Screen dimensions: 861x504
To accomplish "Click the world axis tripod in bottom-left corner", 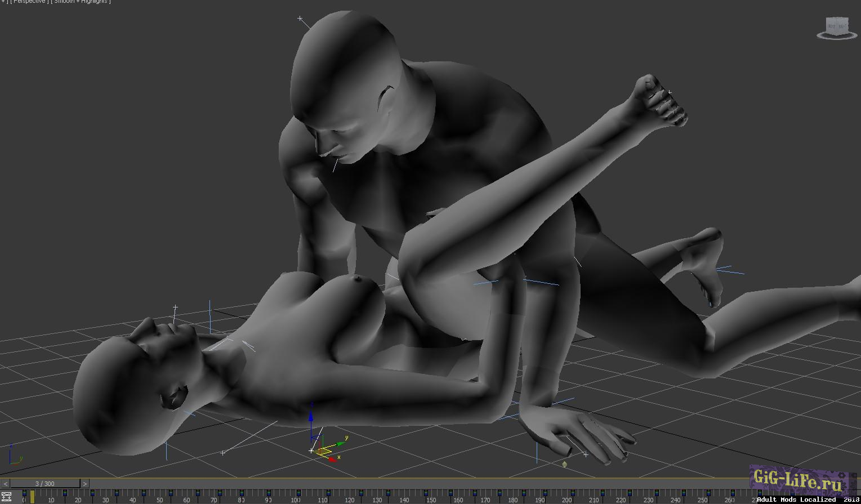I will click(11, 457).
